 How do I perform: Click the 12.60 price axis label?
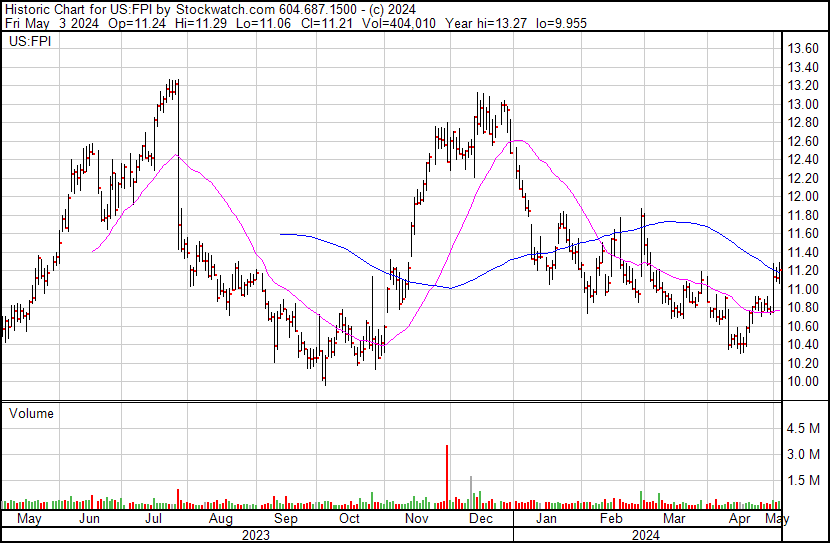pyautogui.click(x=803, y=141)
